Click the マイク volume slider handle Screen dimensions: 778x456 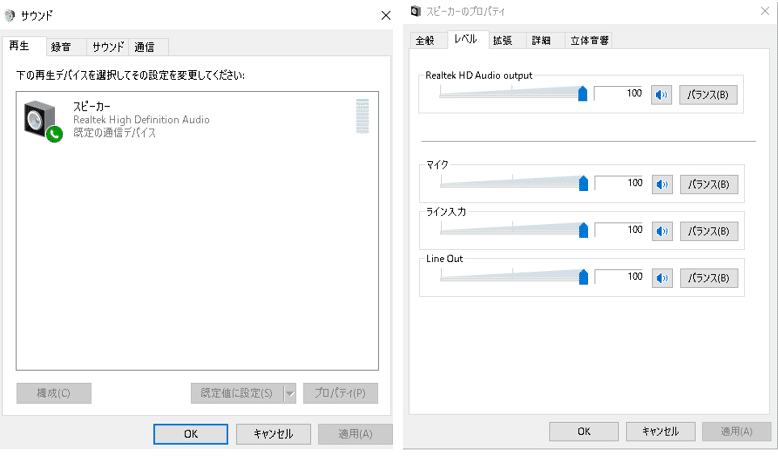pos(584,183)
